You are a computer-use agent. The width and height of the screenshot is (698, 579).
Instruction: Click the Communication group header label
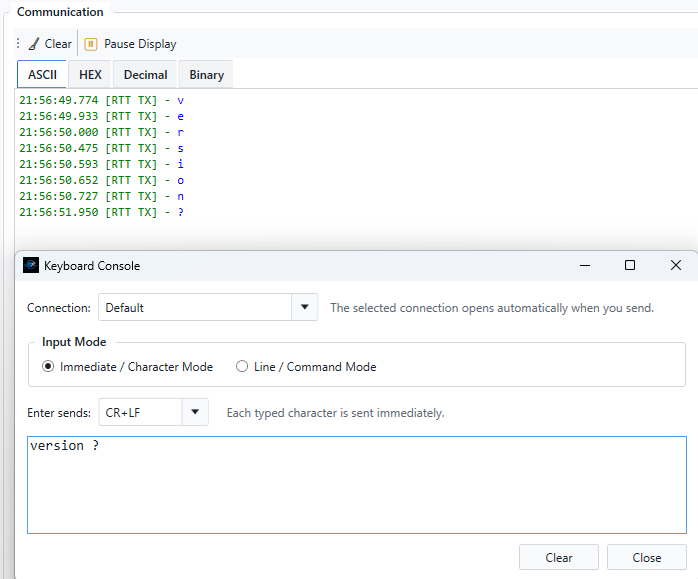(x=60, y=12)
